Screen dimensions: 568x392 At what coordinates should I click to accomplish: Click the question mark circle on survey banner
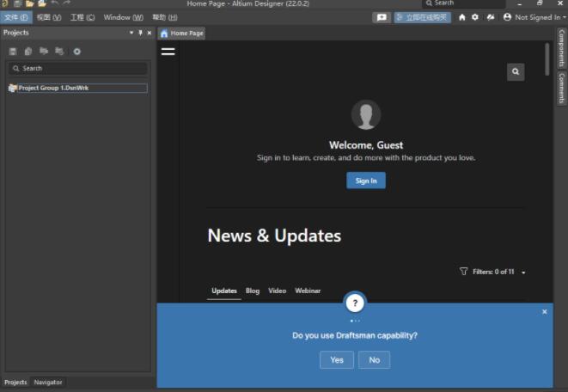coord(355,303)
